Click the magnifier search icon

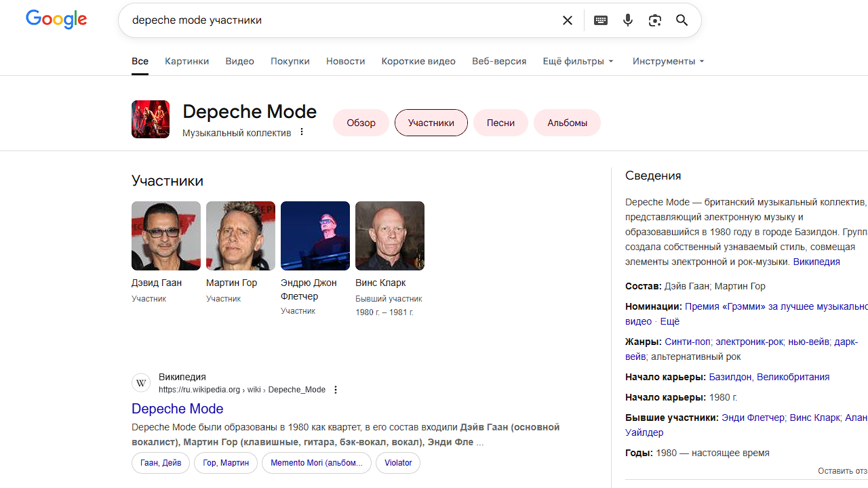click(x=682, y=20)
